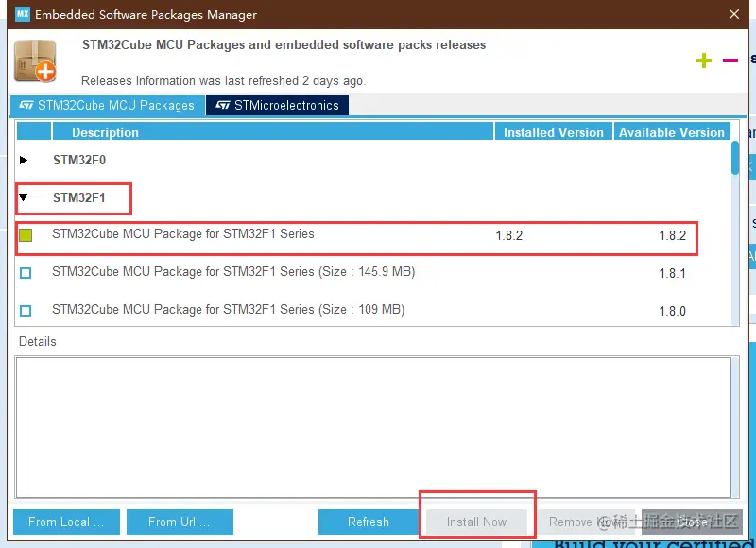The width and height of the screenshot is (756, 548).
Task: Close the Embedded Software Packages Manager window
Action: 734,14
